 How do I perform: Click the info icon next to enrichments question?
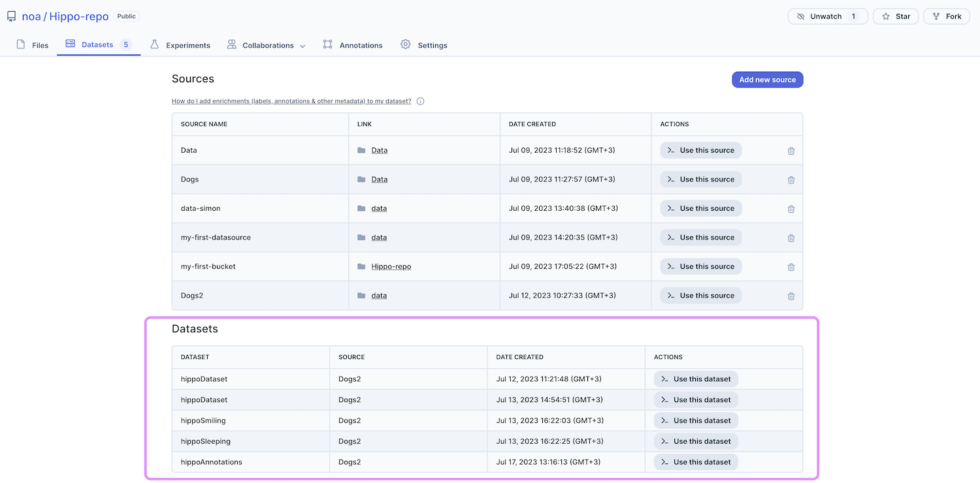pyautogui.click(x=420, y=101)
